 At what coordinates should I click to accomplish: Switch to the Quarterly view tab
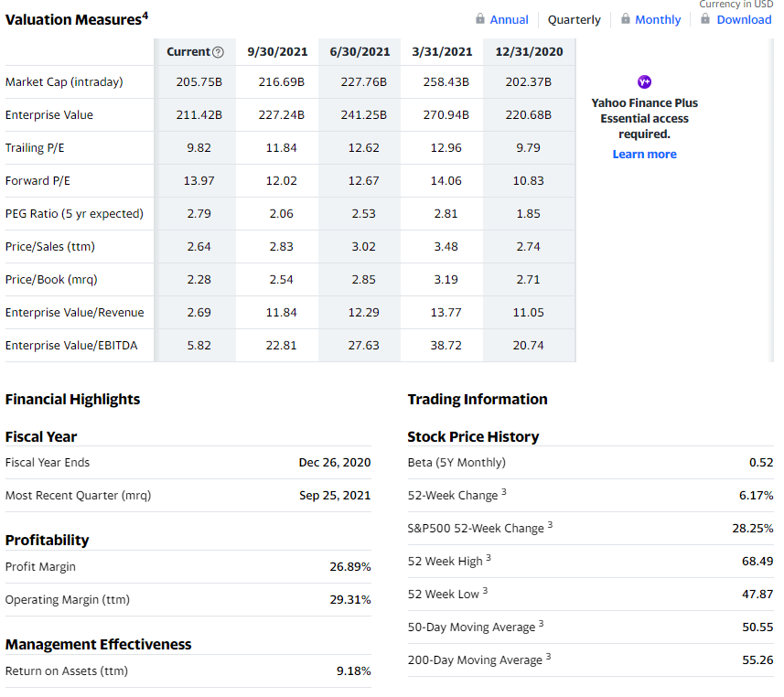(574, 20)
